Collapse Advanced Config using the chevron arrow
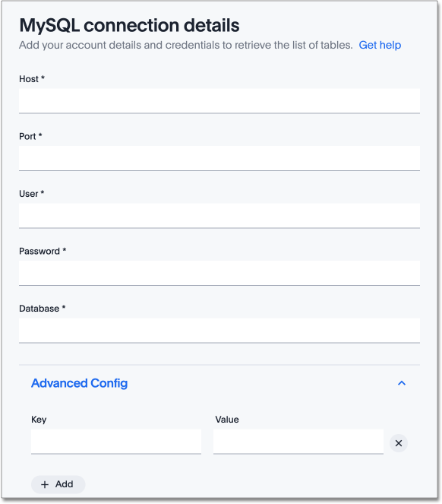Image resolution: width=442 pixels, height=504 pixels. (x=402, y=383)
